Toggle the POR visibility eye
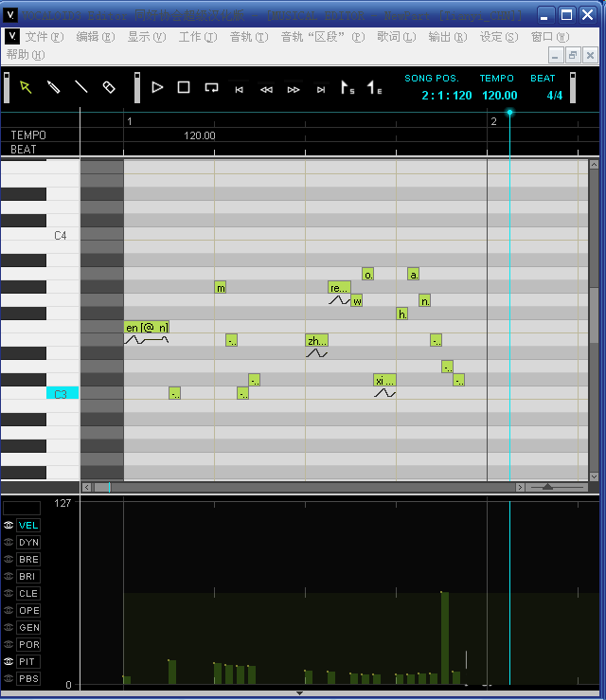 (x=9, y=644)
